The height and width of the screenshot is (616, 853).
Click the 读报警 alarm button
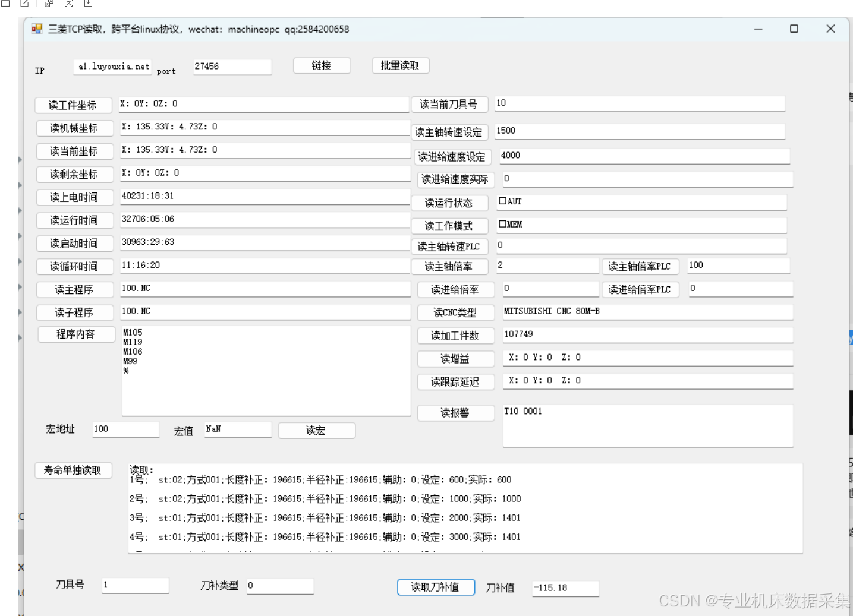point(455,413)
